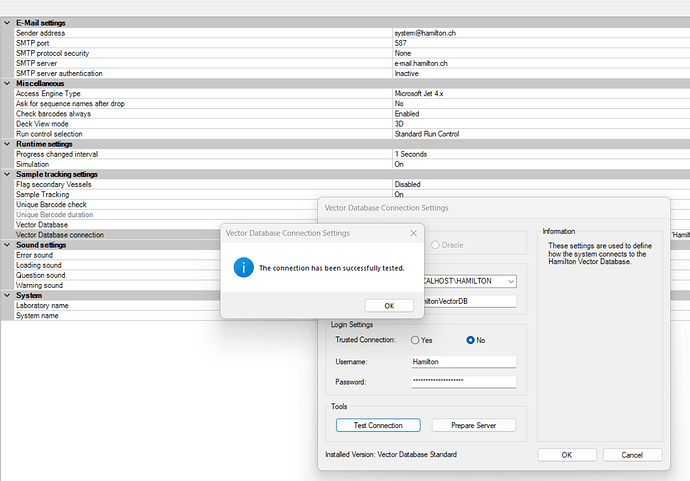Select the Loading sound row

(117, 265)
